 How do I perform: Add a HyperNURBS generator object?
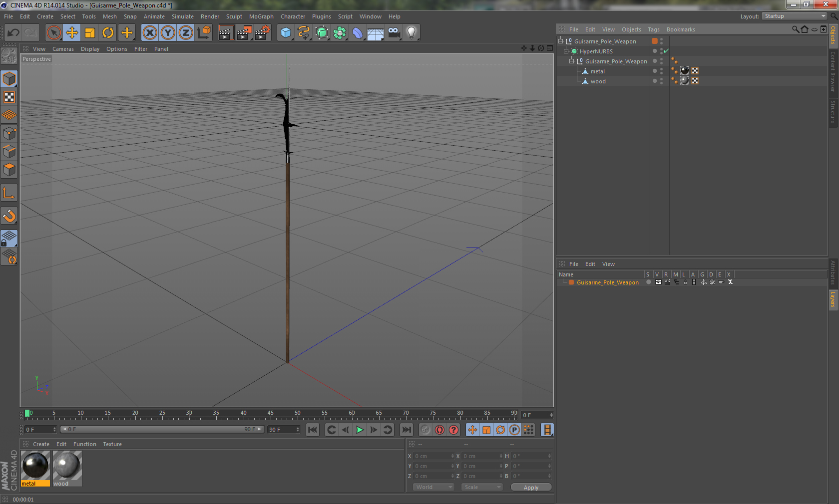(x=322, y=33)
